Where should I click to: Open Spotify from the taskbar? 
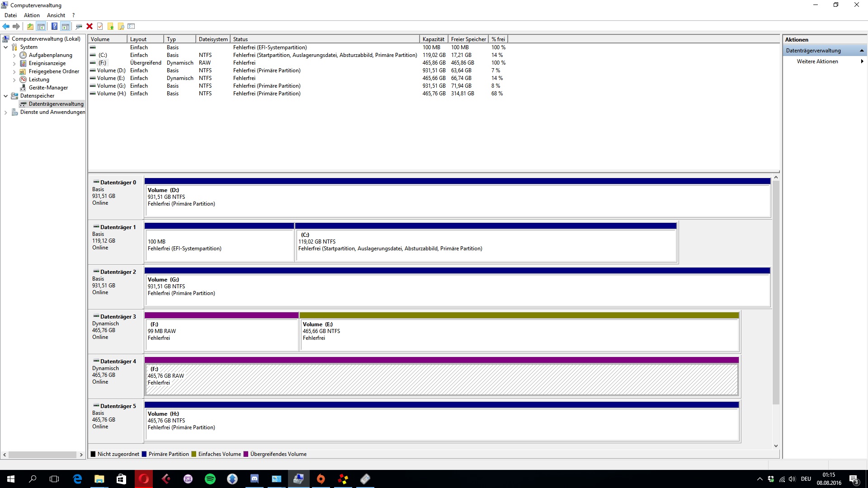coord(210,479)
